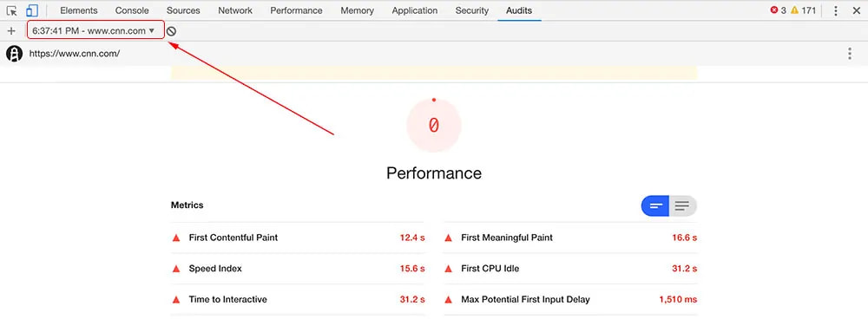Image resolution: width=868 pixels, height=319 pixels.
Task: Click the Time to Interactive warning triangle
Action: point(176,300)
